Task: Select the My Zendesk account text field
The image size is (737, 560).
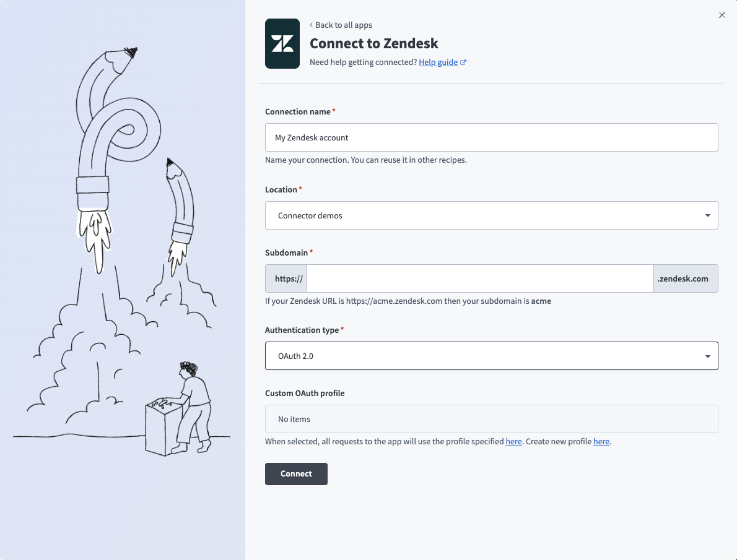Action: (491, 137)
